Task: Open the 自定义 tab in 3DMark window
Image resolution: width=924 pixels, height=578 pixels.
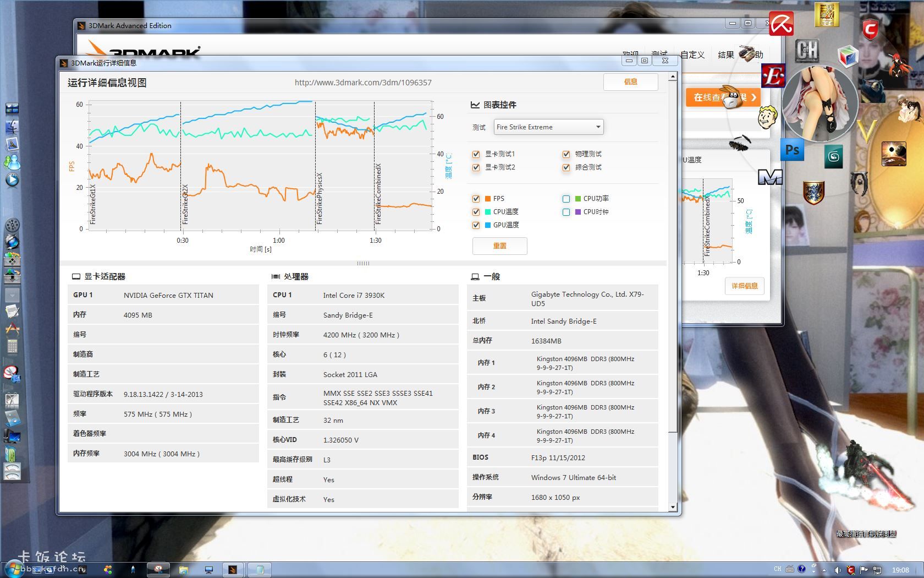Action: point(692,54)
